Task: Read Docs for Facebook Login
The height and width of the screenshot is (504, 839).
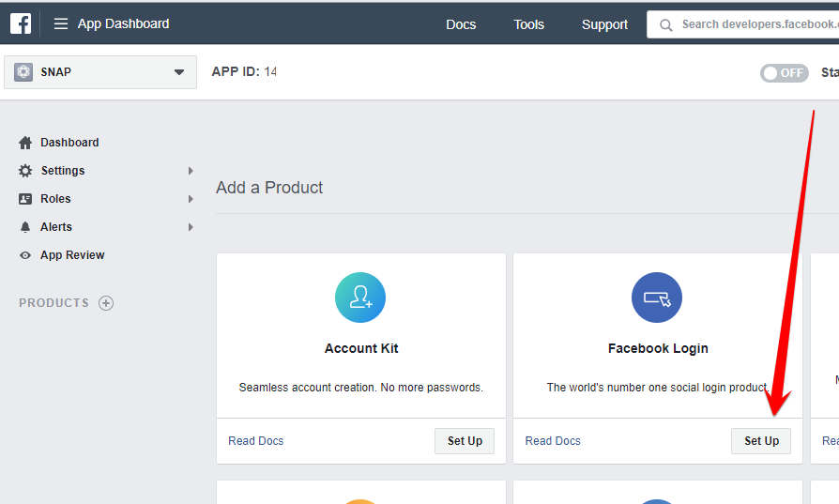Action: coord(553,441)
